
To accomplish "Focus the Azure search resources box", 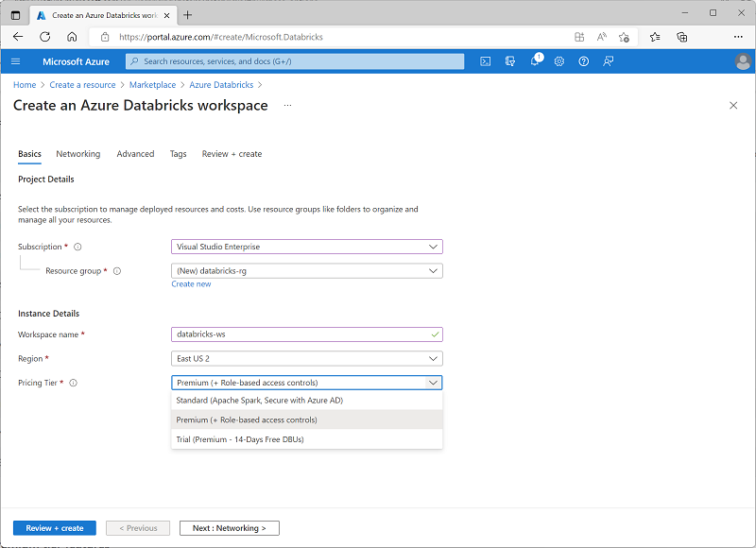I will click(x=295, y=61).
